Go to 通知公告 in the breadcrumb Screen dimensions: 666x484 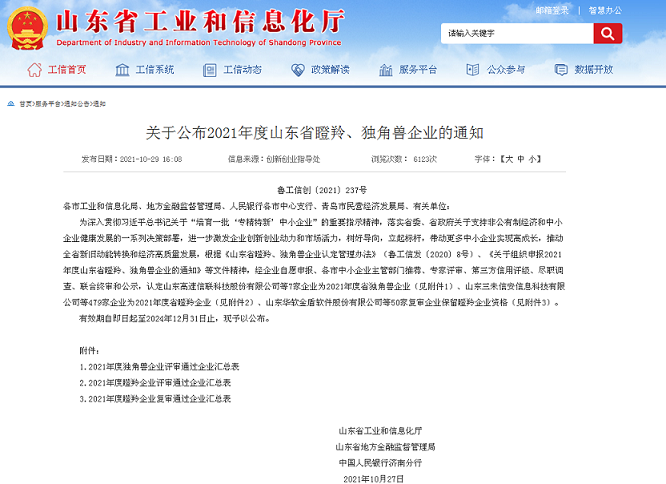point(76,104)
